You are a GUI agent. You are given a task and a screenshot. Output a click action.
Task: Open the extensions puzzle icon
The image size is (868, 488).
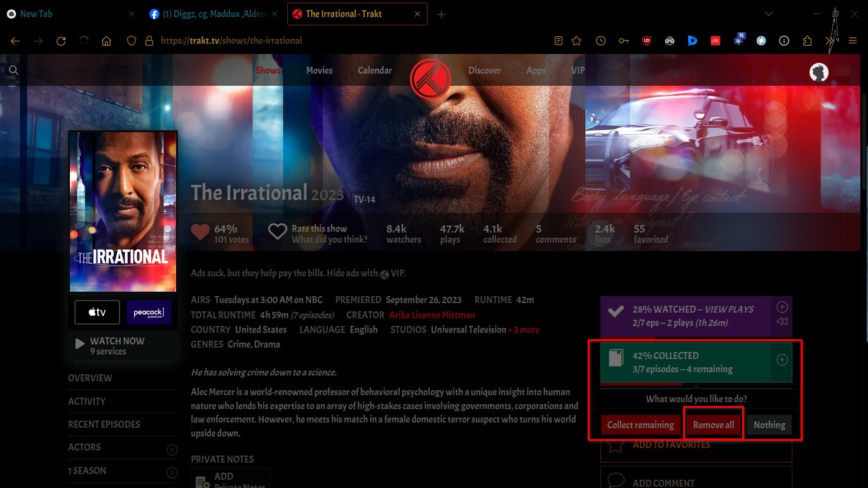point(807,41)
